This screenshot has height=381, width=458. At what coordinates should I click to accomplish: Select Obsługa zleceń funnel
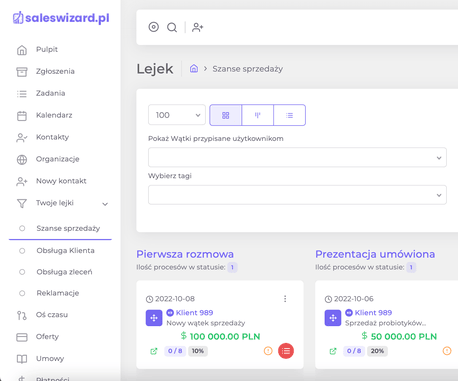[x=64, y=272]
